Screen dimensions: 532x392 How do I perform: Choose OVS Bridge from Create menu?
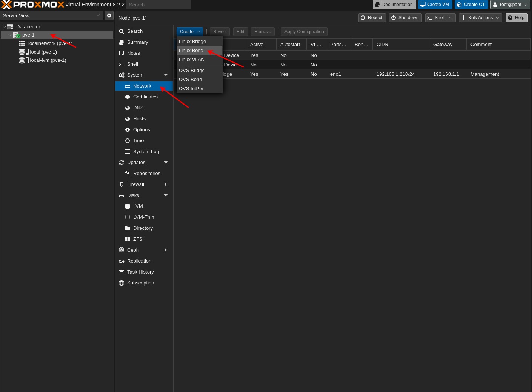click(192, 71)
